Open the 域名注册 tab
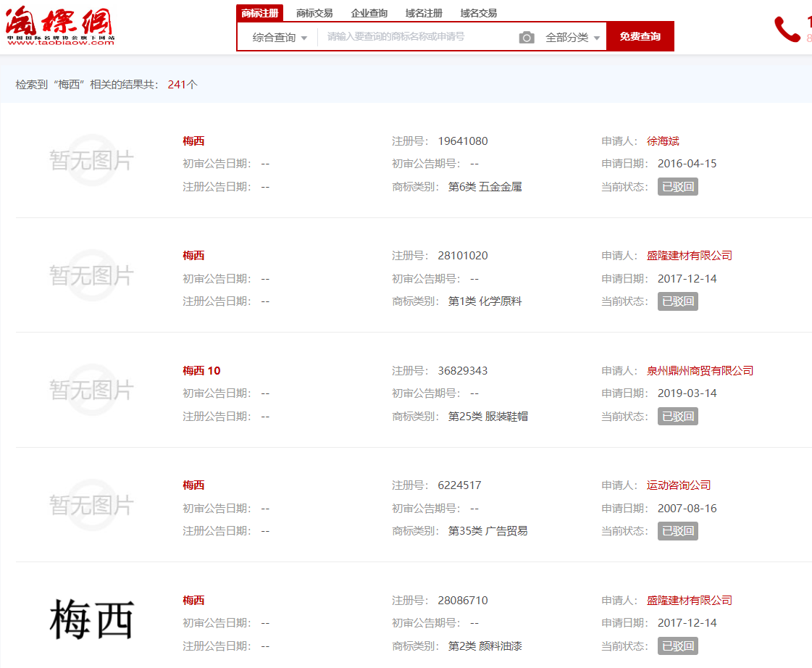812x668 pixels. [424, 13]
